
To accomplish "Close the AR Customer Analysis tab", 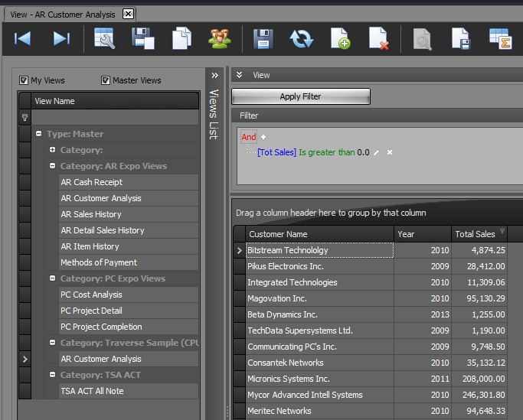I will (128, 14).
